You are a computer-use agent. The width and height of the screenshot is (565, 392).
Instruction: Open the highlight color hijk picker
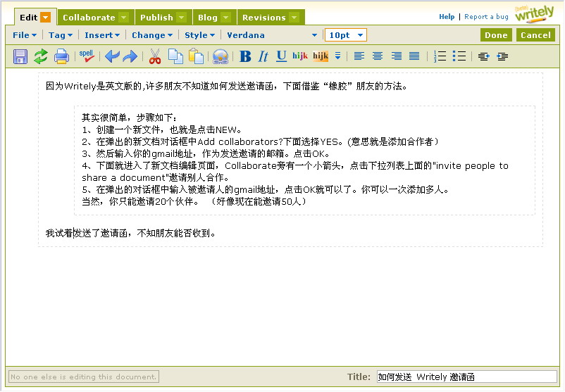coord(321,56)
